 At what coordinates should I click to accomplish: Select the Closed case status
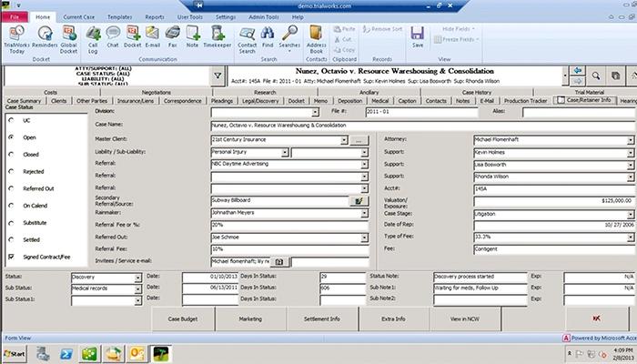click(11, 155)
